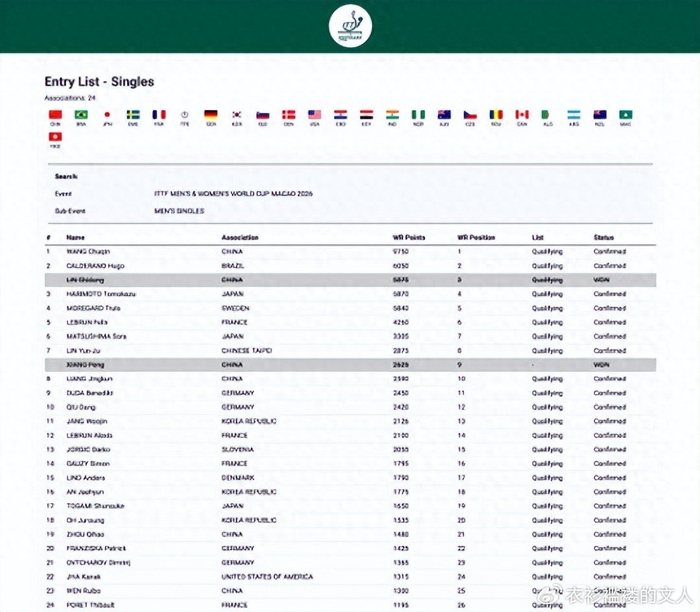
Task: Click the USA flag icon
Action: pos(314,115)
